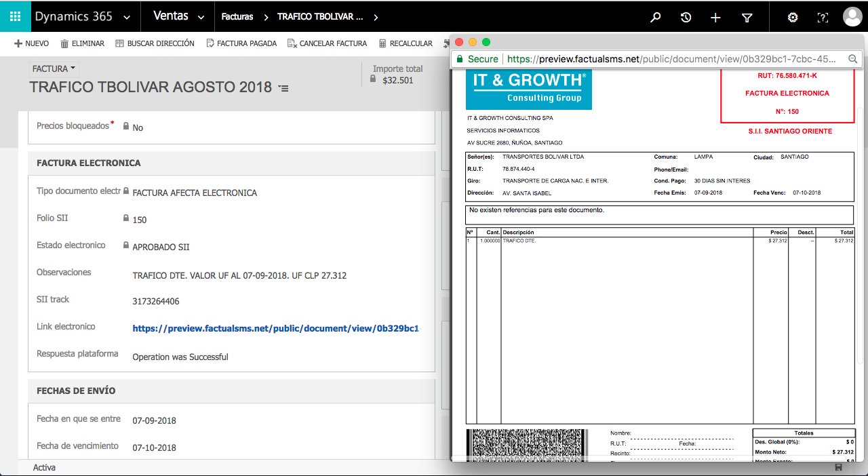The width and height of the screenshot is (868, 476).
Task: Click TRANSPORTES BOLIVAR LTDA in invoice preview
Action: [x=543, y=157]
